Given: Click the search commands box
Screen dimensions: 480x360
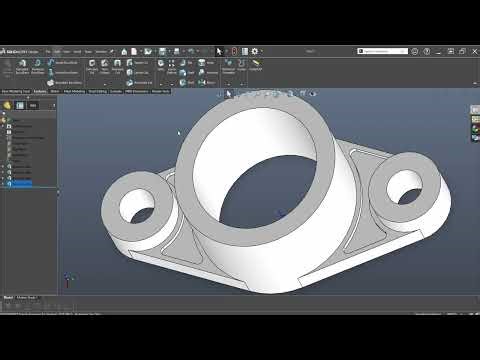Looking at the screenshot, I should click(382, 51).
